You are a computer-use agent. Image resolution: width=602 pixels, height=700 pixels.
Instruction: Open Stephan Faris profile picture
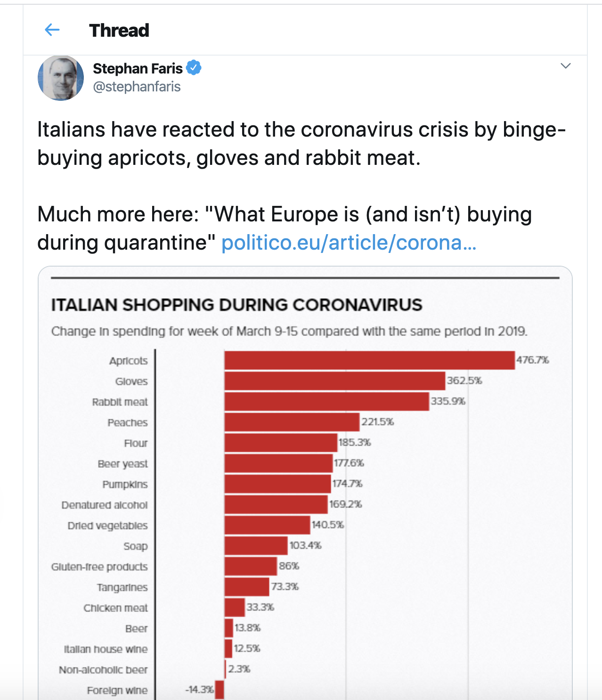(x=61, y=78)
